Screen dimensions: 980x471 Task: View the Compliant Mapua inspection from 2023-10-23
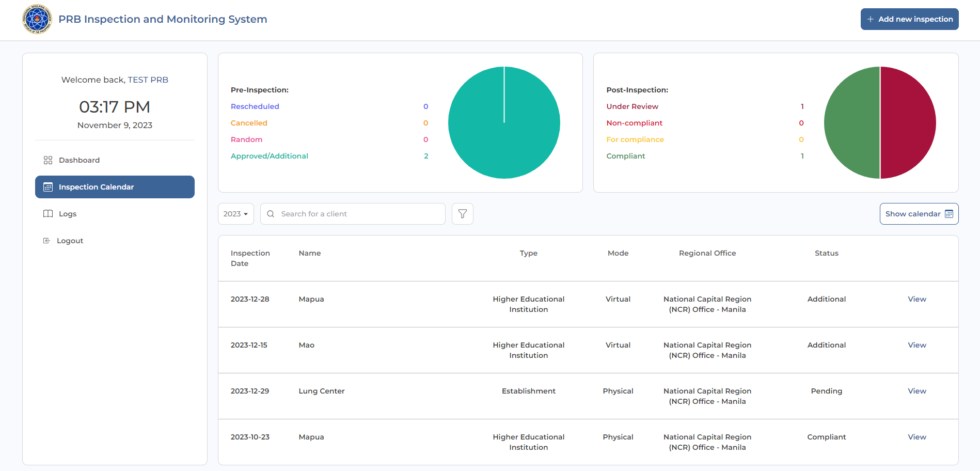click(916, 437)
